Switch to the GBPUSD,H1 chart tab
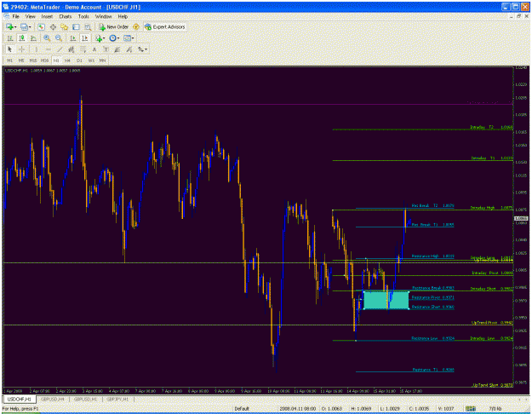The height and width of the screenshot is (414, 532). click(86, 399)
